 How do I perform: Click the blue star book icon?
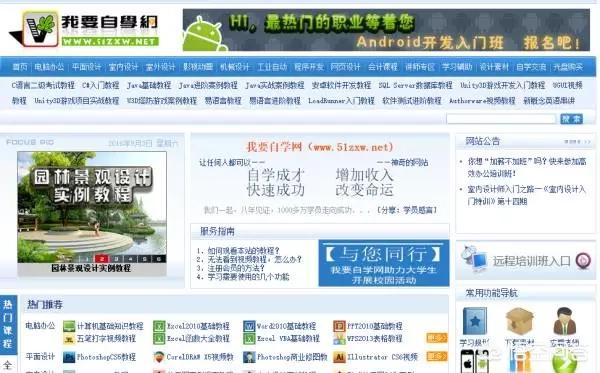pyautogui.click(x=475, y=321)
